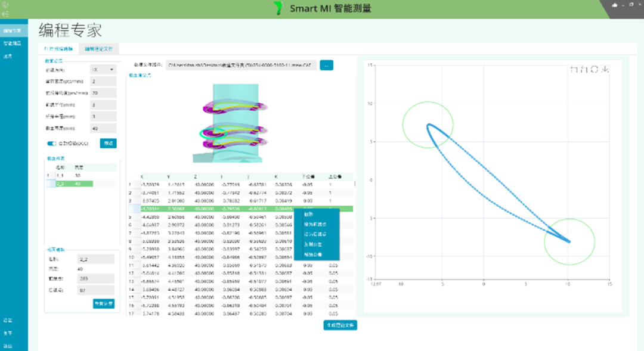Download the chart as image
The width and height of the screenshot is (644, 351).
point(605,69)
